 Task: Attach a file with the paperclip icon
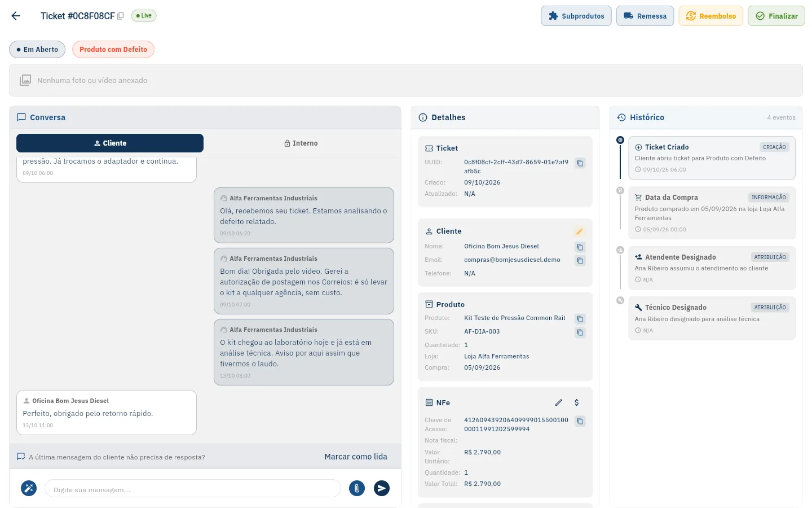pyautogui.click(x=357, y=488)
